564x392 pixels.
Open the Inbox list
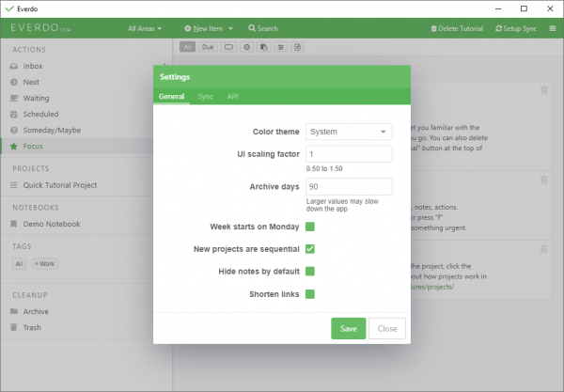coord(33,66)
